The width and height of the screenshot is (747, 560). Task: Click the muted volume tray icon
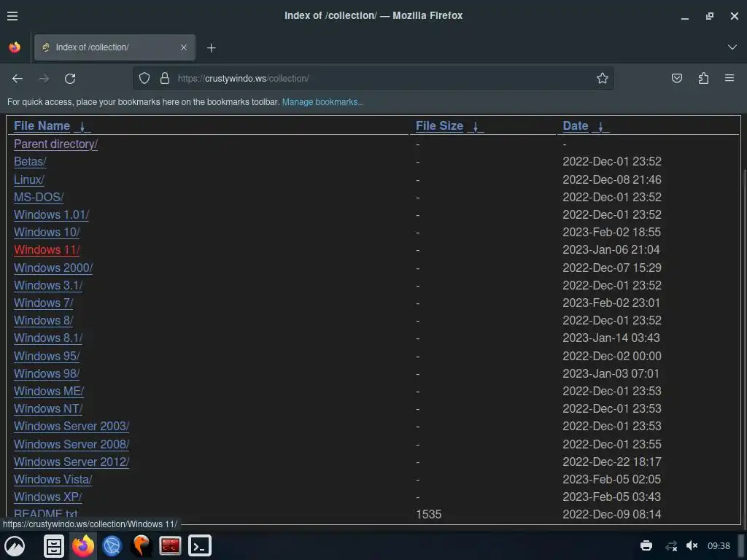pyautogui.click(x=692, y=545)
